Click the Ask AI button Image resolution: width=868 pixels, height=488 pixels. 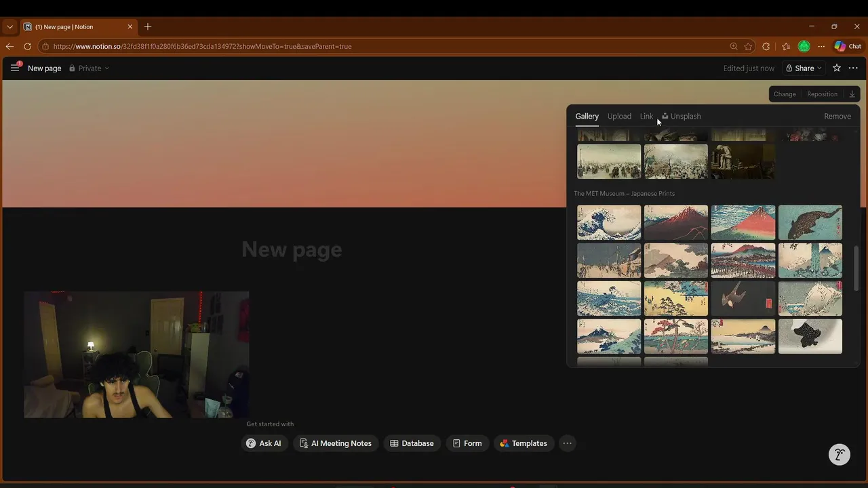tap(264, 443)
